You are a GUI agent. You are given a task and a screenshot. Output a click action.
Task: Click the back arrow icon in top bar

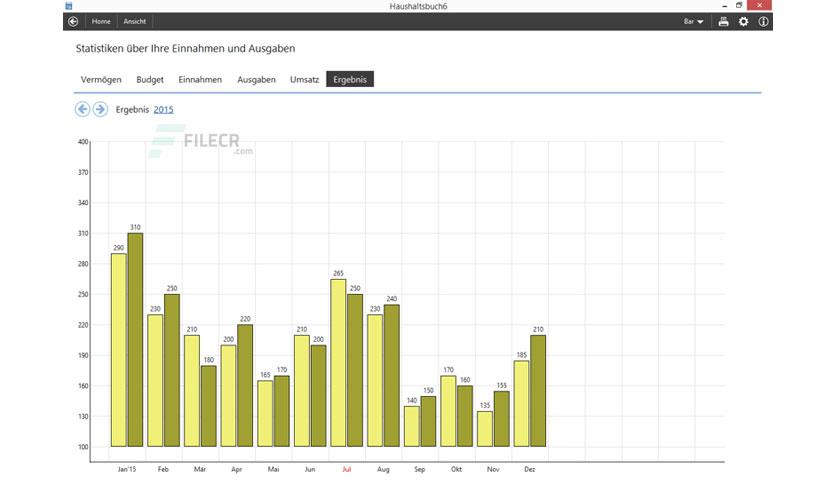pyautogui.click(x=73, y=21)
